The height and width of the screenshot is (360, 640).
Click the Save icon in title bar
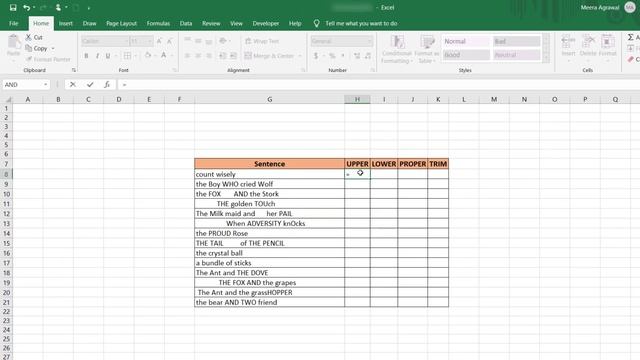click(13, 7)
